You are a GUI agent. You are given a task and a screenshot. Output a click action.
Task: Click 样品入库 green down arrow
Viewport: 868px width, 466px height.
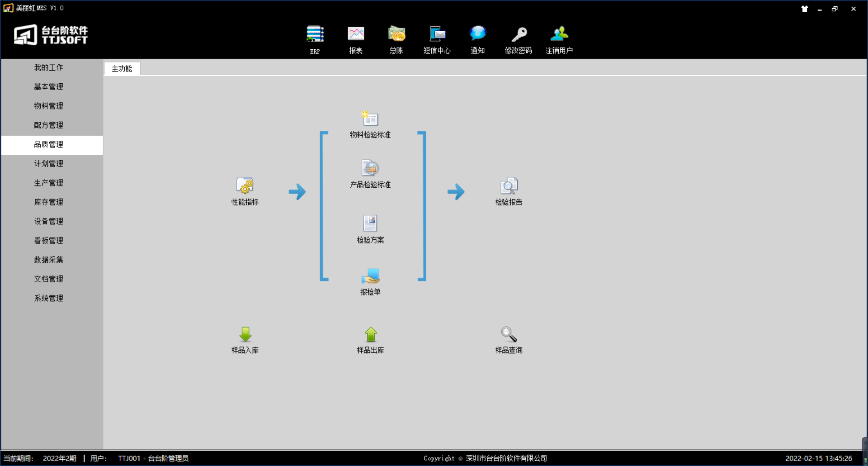245,335
